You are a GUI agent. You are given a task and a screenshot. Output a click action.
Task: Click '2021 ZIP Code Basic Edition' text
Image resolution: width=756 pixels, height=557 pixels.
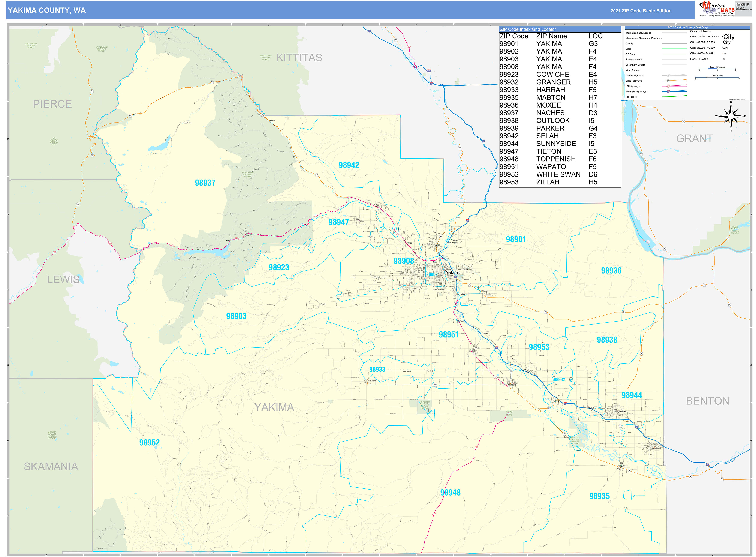[641, 11]
